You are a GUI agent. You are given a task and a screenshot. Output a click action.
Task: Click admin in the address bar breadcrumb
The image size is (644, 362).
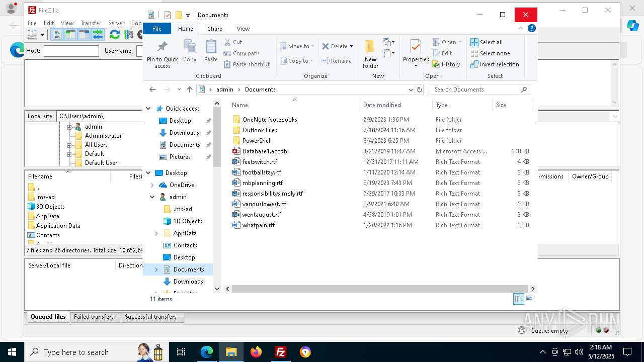point(225,89)
